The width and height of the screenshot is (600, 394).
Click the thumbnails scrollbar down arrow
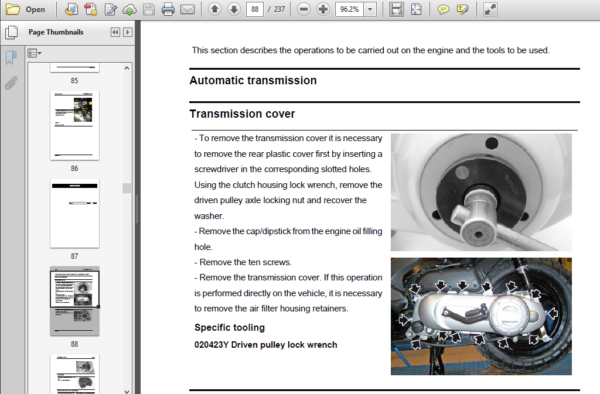[x=127, y=391]
